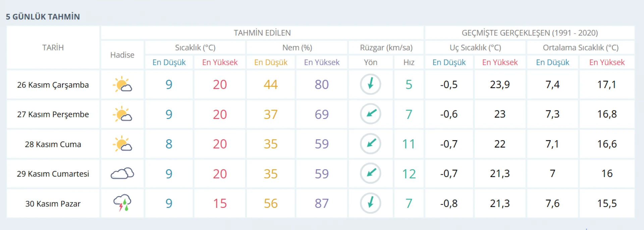Click the Ortalama Sıcaklık (°C) header

pyautogui.click(x=581, y=48)
